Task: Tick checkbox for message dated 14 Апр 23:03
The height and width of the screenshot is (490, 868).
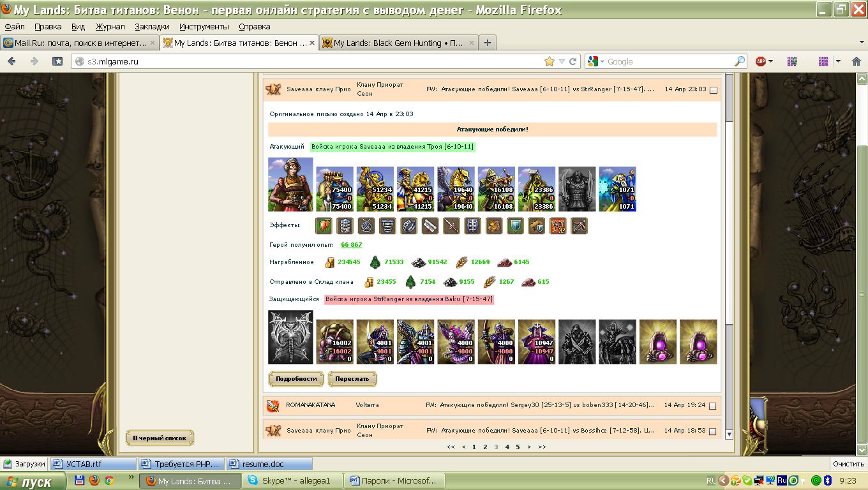Action: click(714, 90)
